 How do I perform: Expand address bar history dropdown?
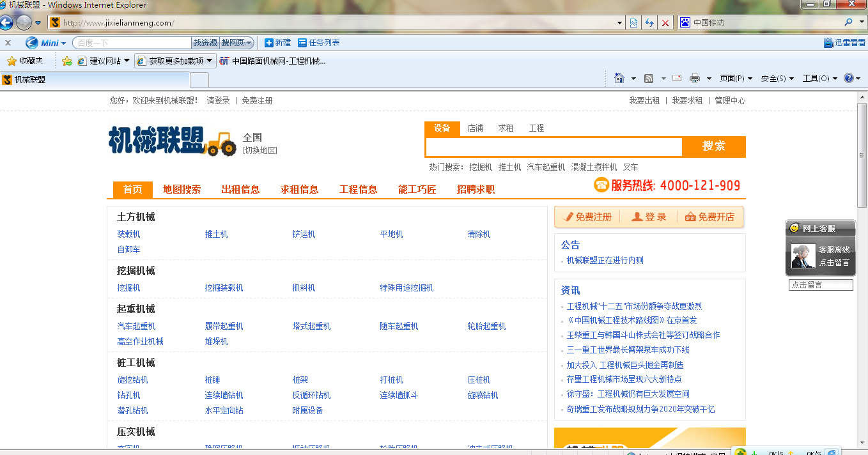point(619,23)
